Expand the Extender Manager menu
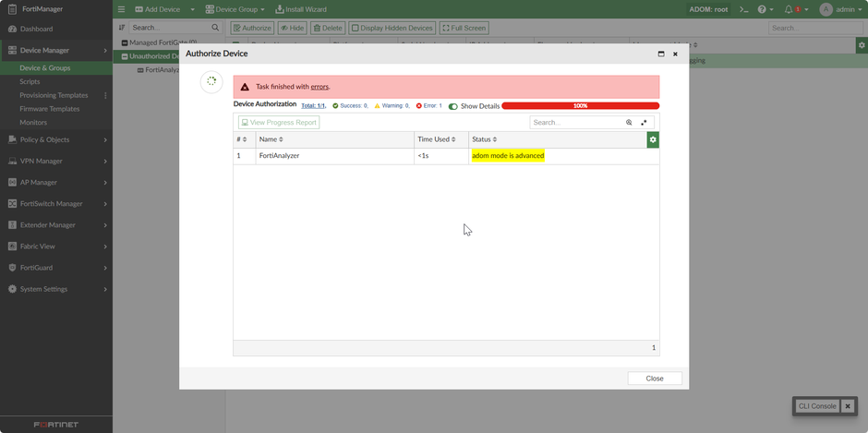The width and height of the screenshot is (868, 433). click(105, 225)
